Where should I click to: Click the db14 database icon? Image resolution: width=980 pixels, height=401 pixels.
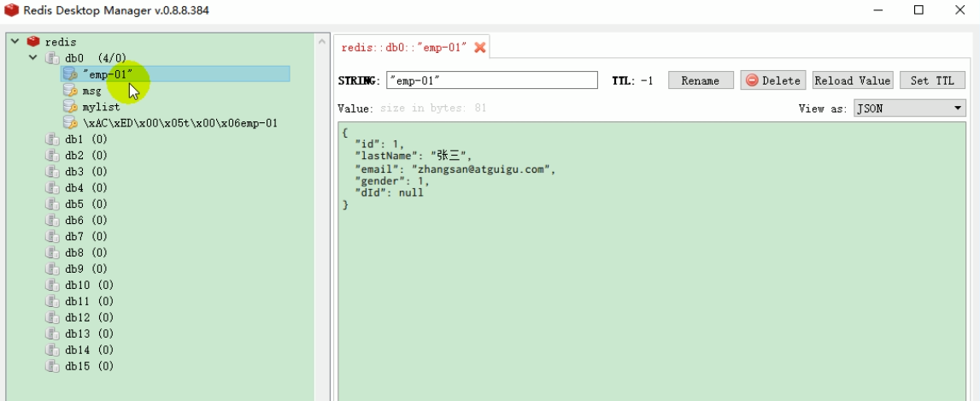coord(52,351)
